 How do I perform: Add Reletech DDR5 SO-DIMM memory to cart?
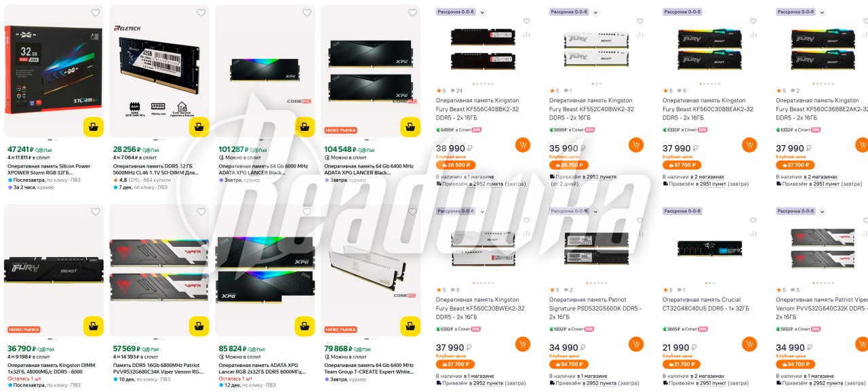click(199, 127)
